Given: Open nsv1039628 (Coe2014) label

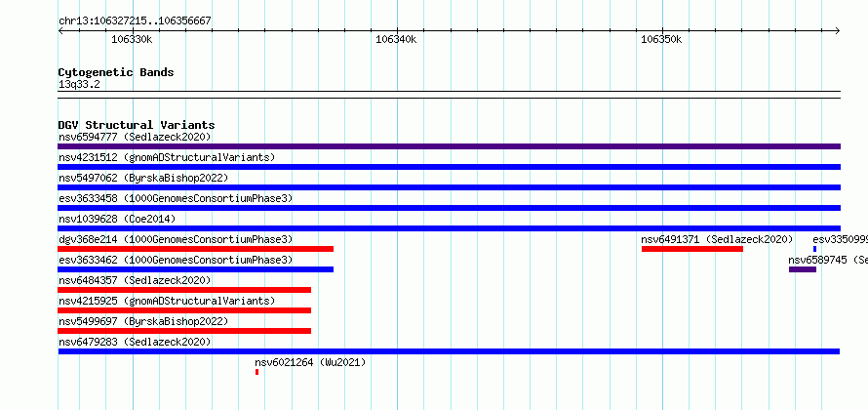Looking at the screenshot, I should (x=117, y=219).
